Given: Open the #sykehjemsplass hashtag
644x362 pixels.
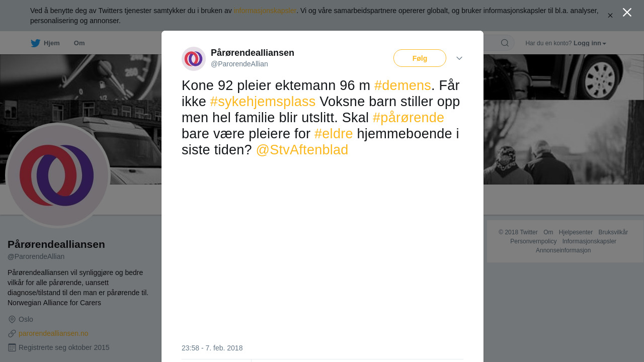Looking at the screenshot, I should pos(263,102).
